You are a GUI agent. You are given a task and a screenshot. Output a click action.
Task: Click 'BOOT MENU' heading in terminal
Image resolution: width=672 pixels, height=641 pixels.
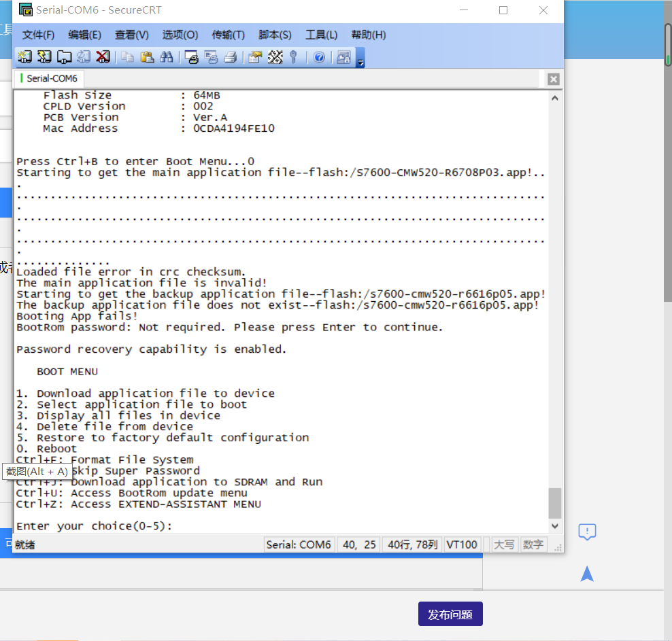pos(67,371)
